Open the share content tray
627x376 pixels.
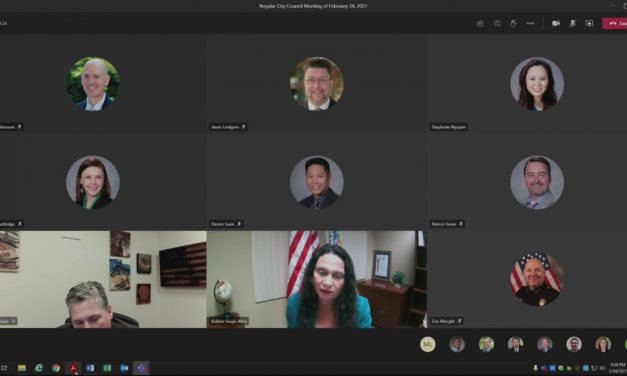point(589,24)
